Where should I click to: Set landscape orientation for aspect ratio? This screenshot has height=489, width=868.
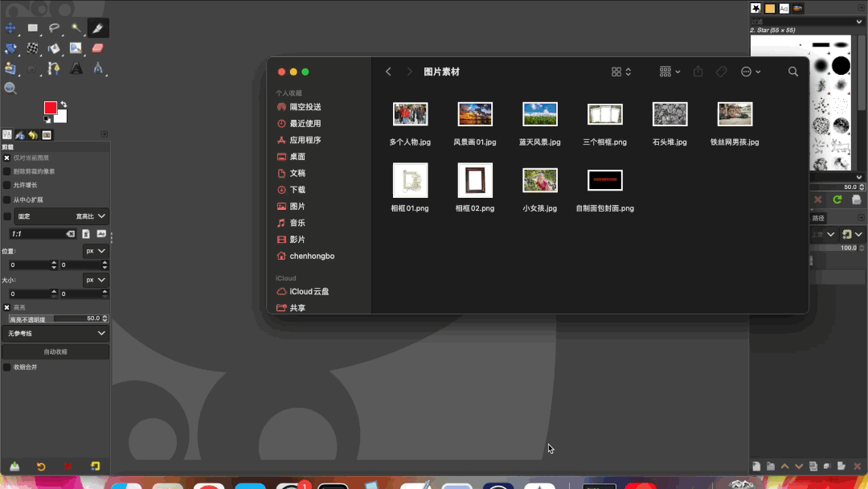[x=101, y=234]
